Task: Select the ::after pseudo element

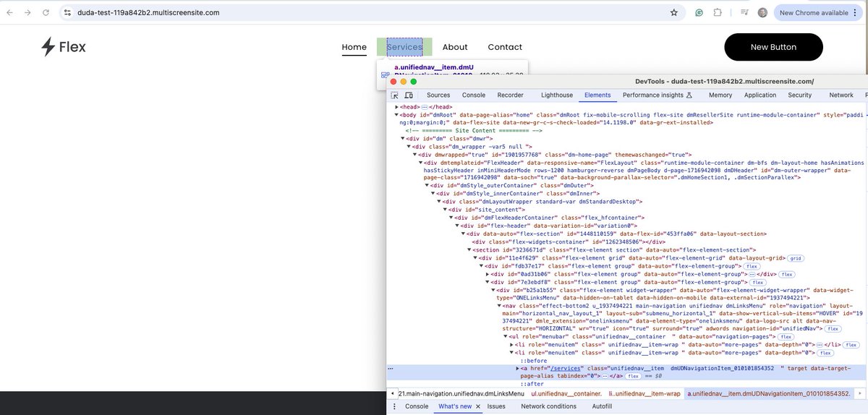Action: 532,384
